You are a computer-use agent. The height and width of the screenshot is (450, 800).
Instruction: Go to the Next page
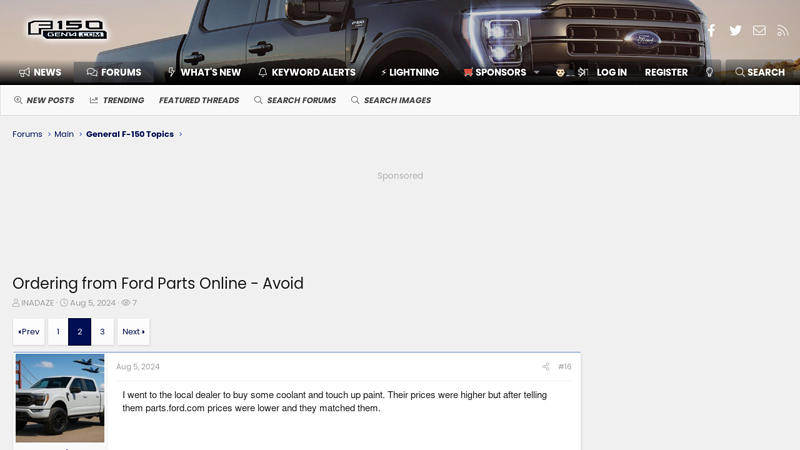coord(133,332)
